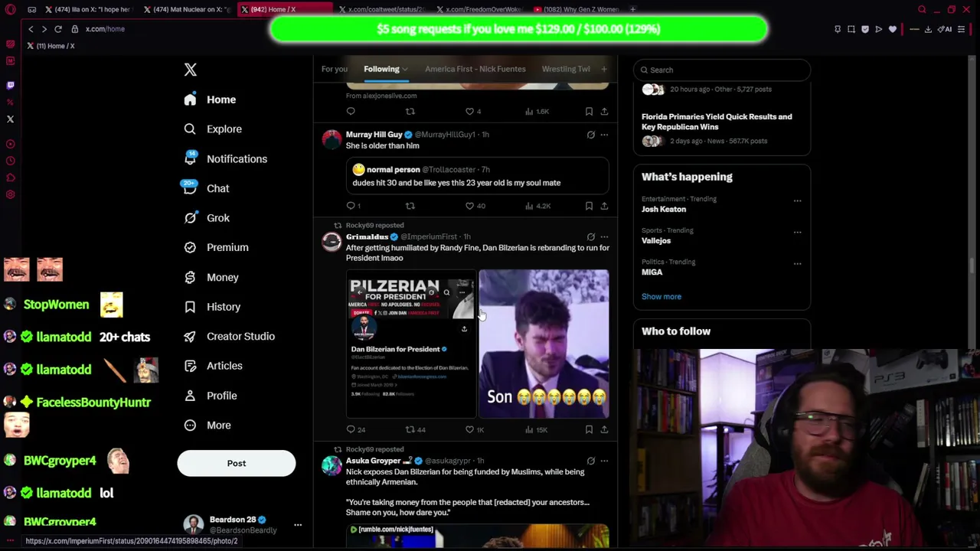Open more menu on Asuka Groyper's post
The height and width of the screenshot is (551, 980).
pyautogui.click(x=604, y=461)
